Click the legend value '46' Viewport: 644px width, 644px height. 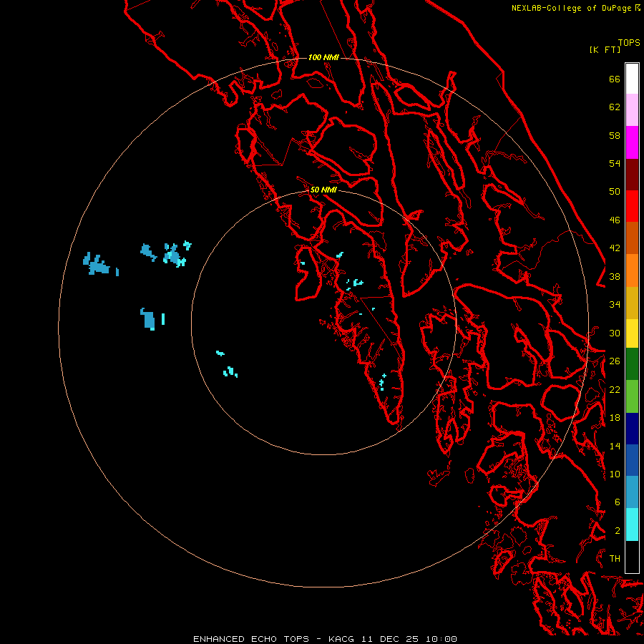[x=615, y=220]
